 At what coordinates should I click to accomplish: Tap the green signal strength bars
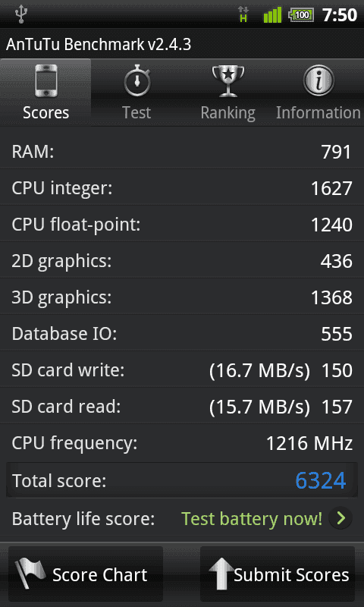click(x=272, y=15)
